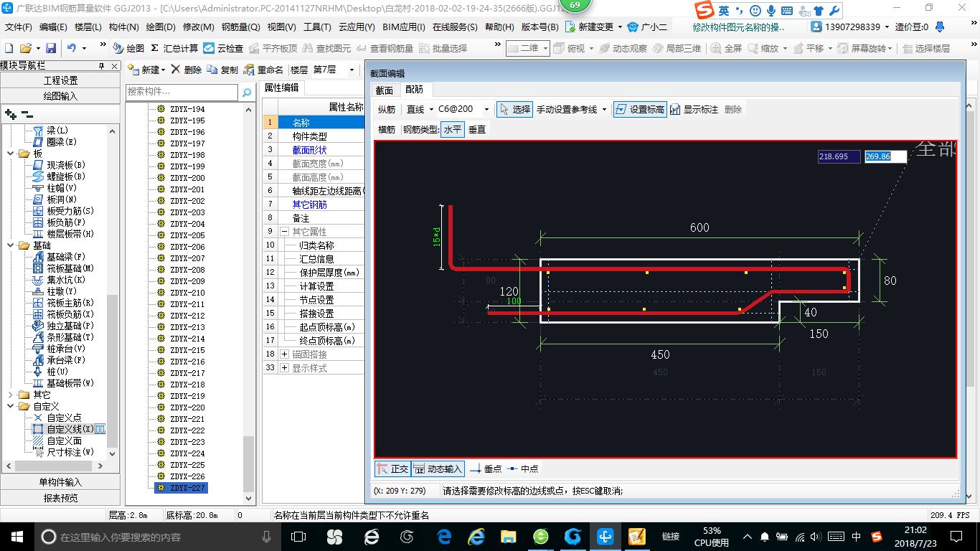
Task: Open BIM应用(I) menu
Action: [x=404, y=27]
